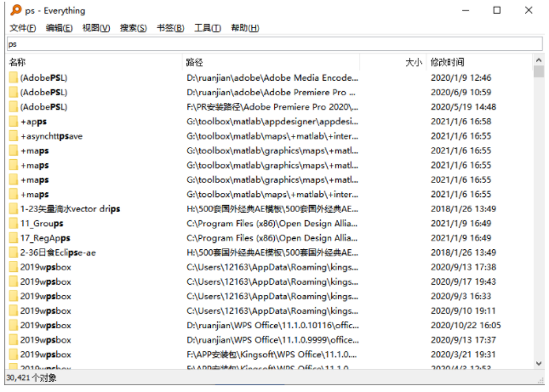The height and width of the screenshot is (392, 549).
Task: Click the folder icon beside 17_RegApps
Action: 14,238
